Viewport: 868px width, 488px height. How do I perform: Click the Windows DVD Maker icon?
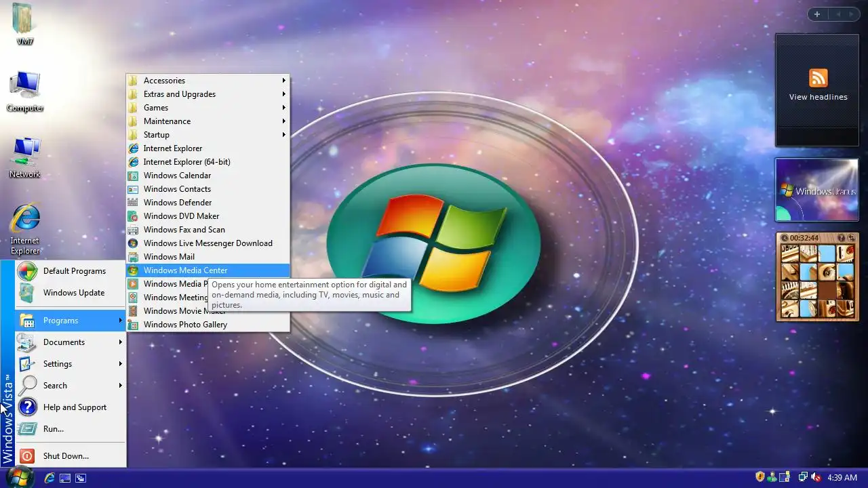point(133,216)
